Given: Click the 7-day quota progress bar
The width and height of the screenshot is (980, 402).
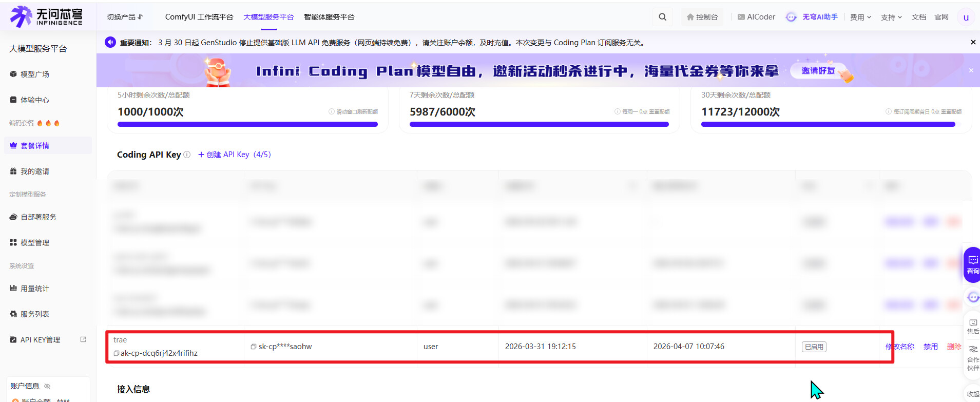Looking at the screenshot, I should [x=539, y=124].
